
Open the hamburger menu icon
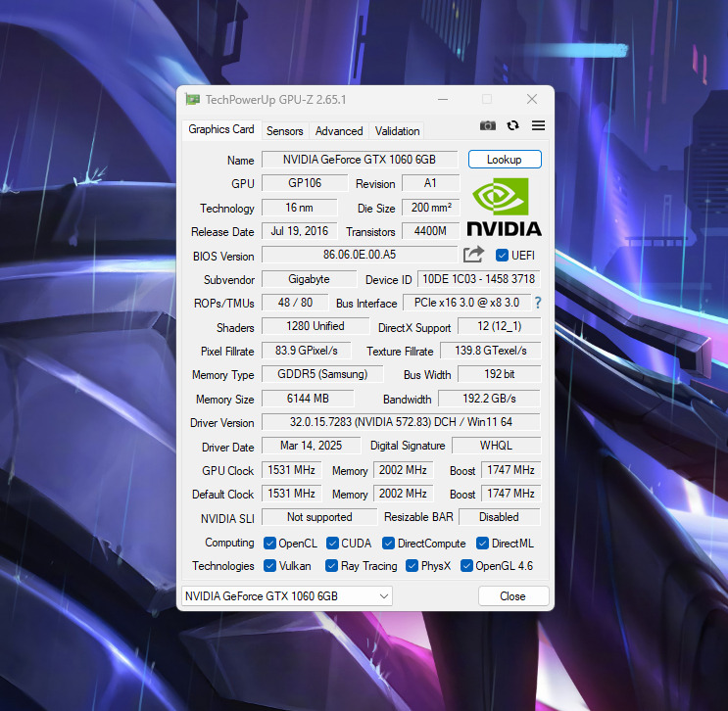538,125
